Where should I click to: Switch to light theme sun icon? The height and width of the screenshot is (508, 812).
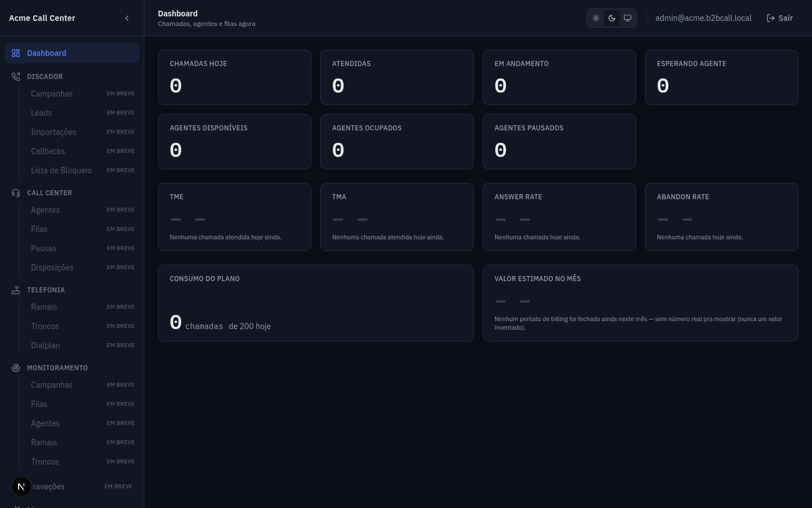coord(596,18)
